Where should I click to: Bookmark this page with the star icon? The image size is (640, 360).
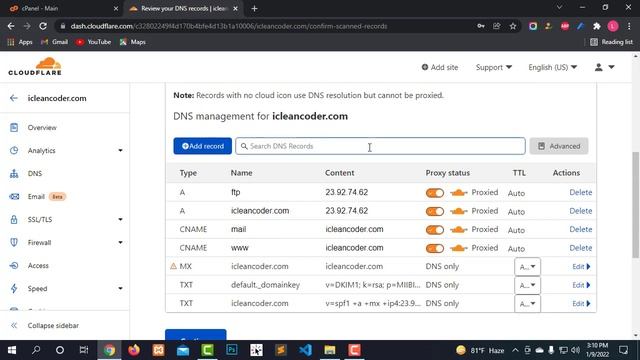tap(513, 26)
